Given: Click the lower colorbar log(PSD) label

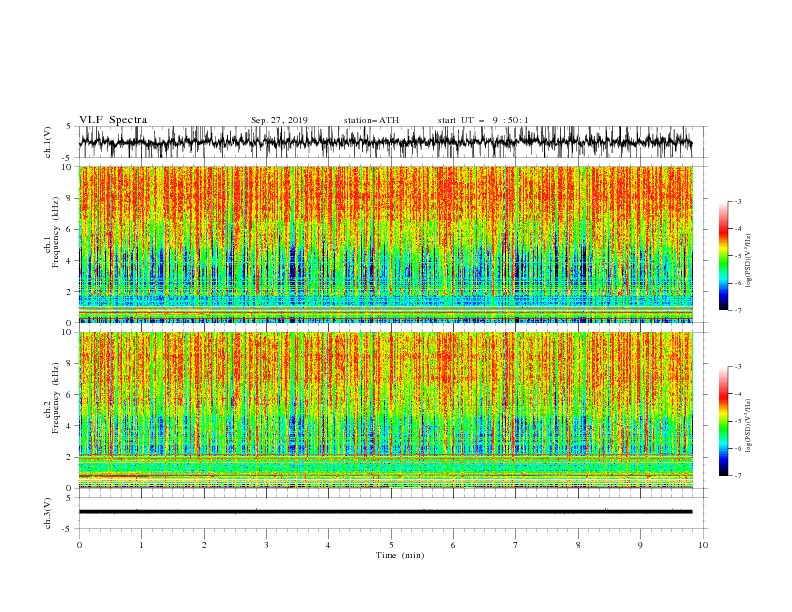Looking at the screenshot, I should coord(749,425).
